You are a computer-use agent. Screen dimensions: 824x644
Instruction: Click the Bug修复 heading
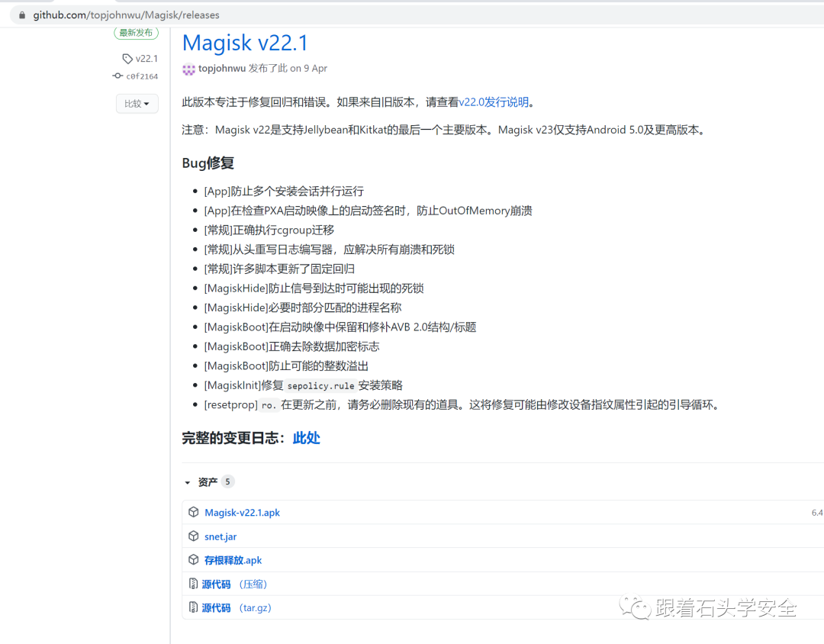208,163
